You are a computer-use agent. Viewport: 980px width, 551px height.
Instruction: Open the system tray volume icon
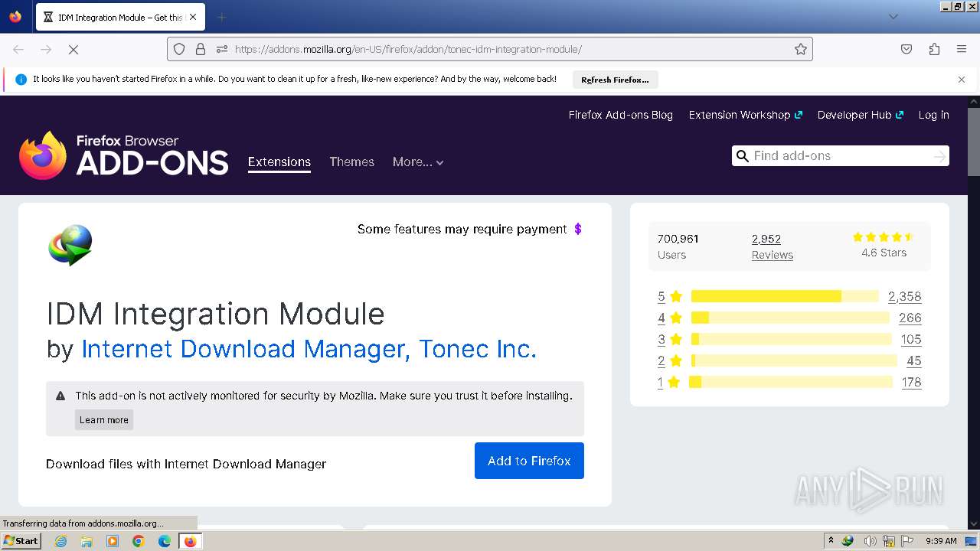(870, 541)
